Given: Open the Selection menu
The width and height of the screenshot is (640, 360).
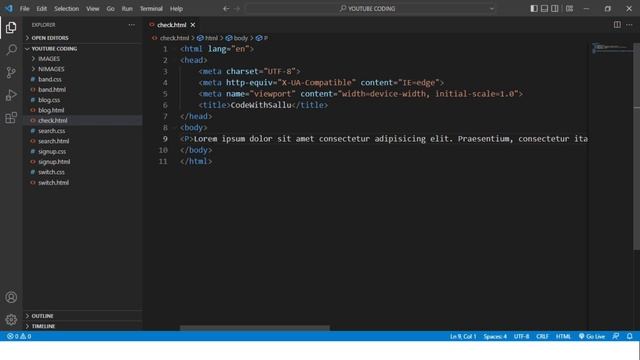Looking at the screenshot, I should (x=67, y=9).
